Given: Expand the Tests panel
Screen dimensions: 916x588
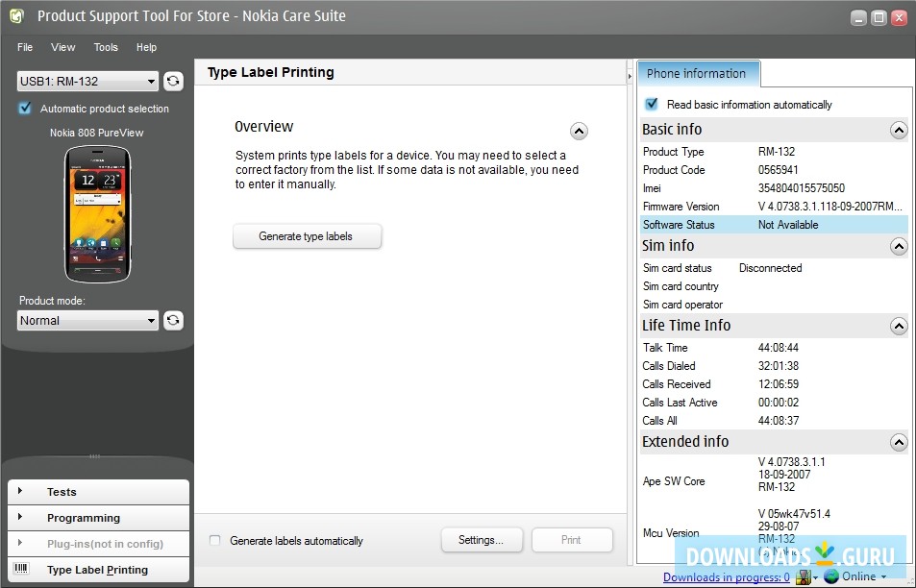Looking at the screenshot, I should click(x=98, y=492).
